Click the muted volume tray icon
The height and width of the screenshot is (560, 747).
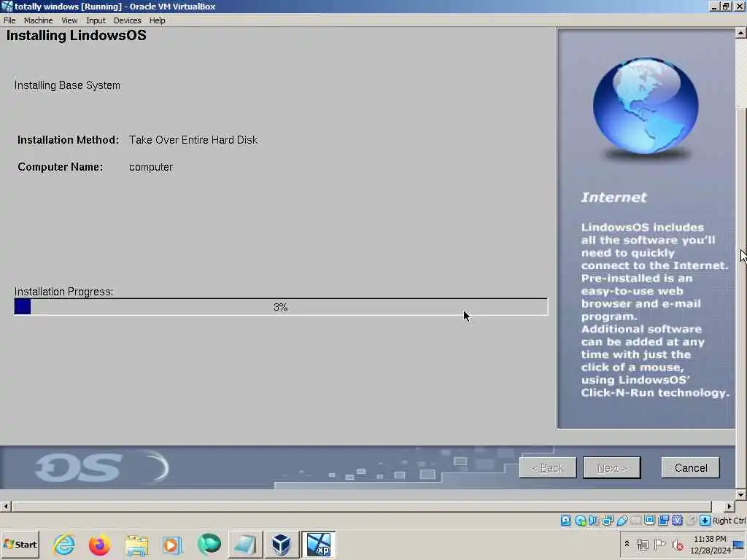[x=677, y=544]
